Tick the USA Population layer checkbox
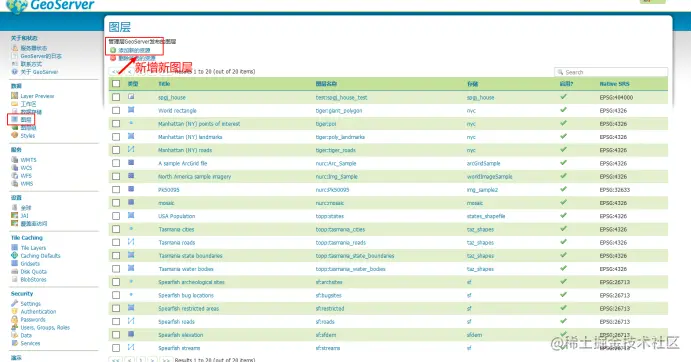Viewport: 692px width, 363px height. click(116, 216)
